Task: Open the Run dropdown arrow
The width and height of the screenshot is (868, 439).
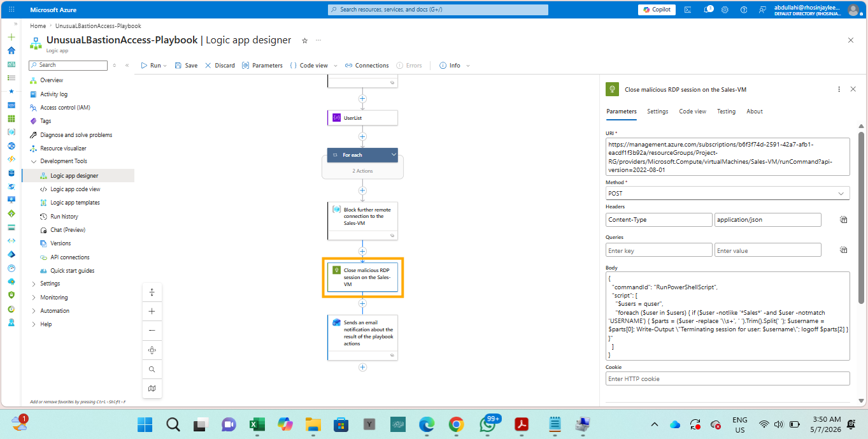Action: [x=165, y=66]
